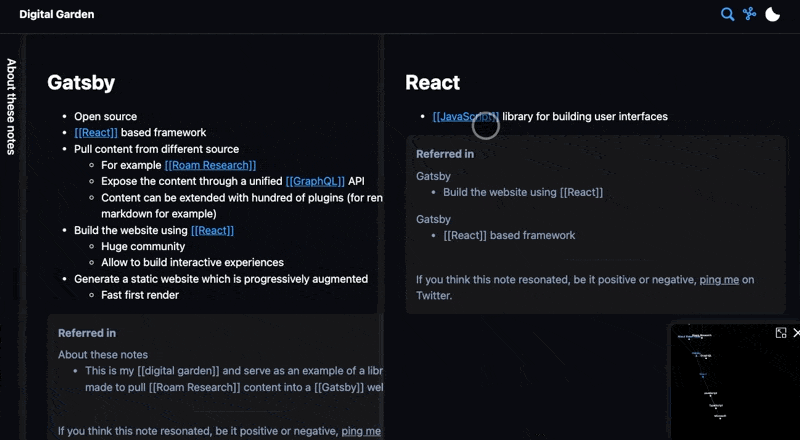
Task: Click [[React]] link after 'Build the website using'
Action: click(x=212, y=230)
